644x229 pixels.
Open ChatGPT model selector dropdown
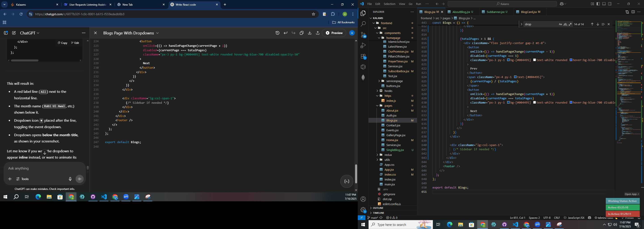coord(30,33)
